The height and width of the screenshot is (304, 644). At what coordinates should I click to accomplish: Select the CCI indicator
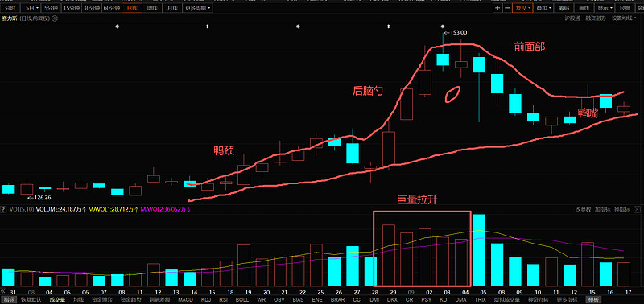(357, 300)
